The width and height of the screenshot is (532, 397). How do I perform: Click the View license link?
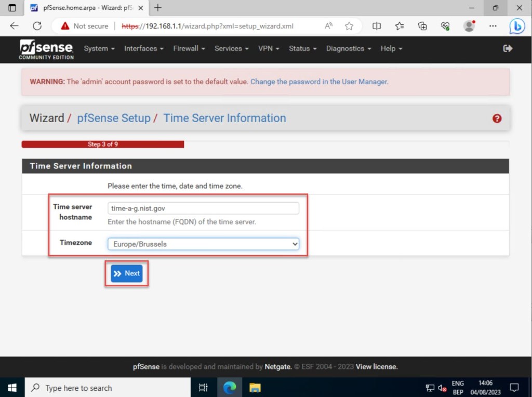[x=377, y=367]
